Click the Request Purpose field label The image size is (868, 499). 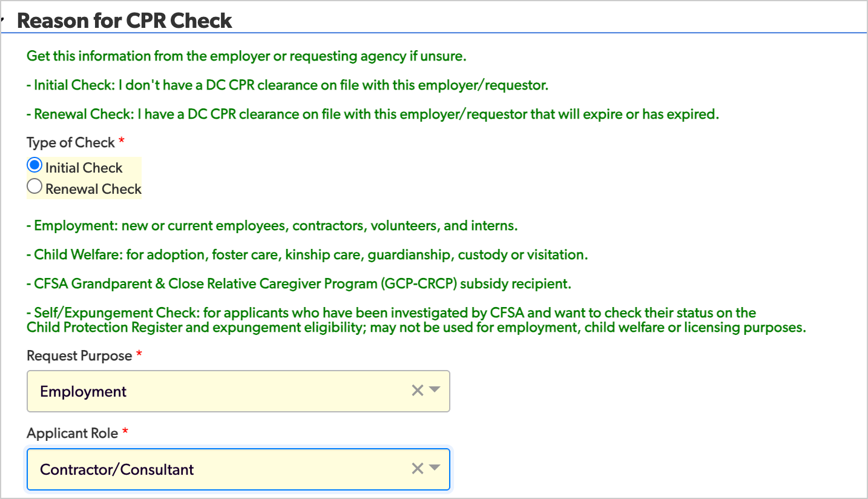click(79, 355)
